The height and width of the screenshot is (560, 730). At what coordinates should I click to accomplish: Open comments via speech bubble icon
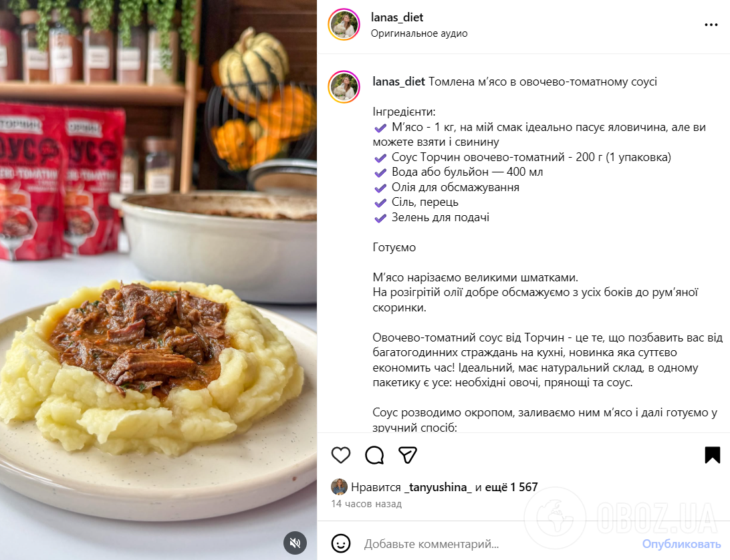tap(374, 455)
